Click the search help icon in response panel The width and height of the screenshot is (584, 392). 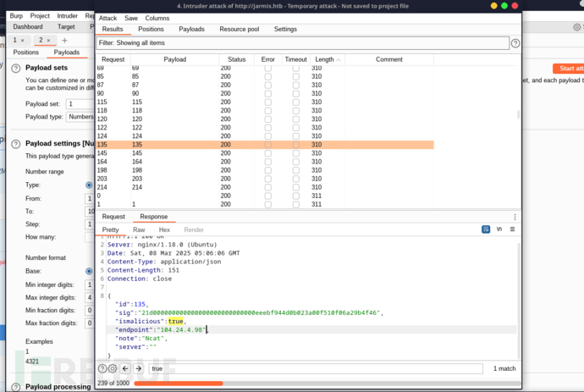tap(102, 368)
